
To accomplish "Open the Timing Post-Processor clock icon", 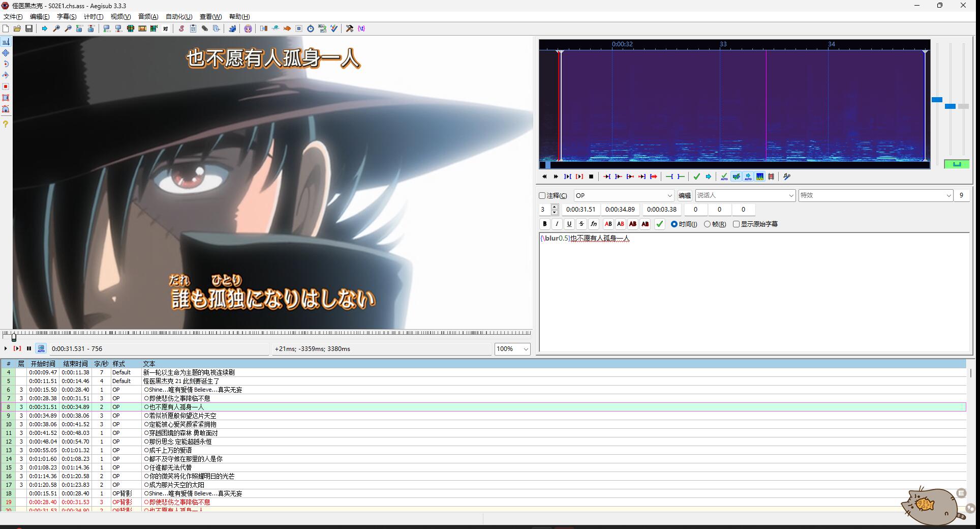I will tap(311, 28).
